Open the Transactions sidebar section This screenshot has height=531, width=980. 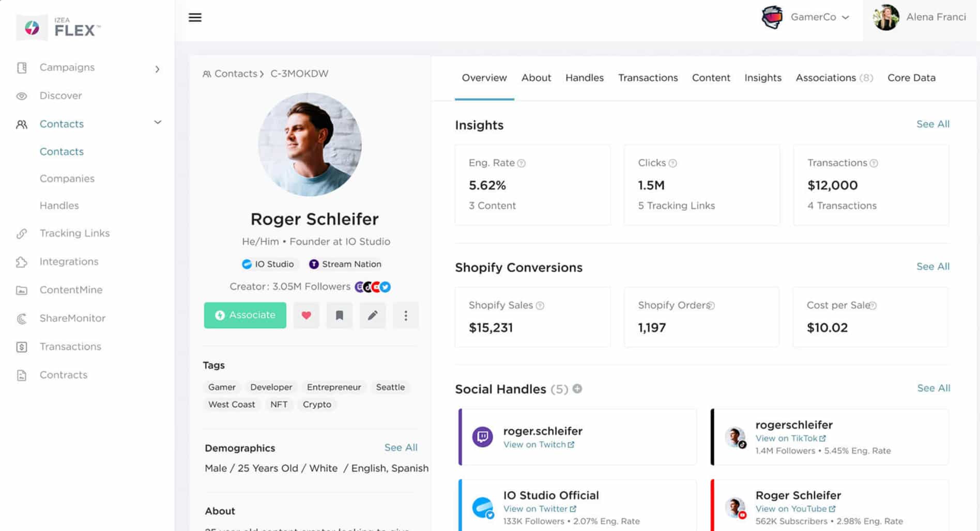click(70, 346)
